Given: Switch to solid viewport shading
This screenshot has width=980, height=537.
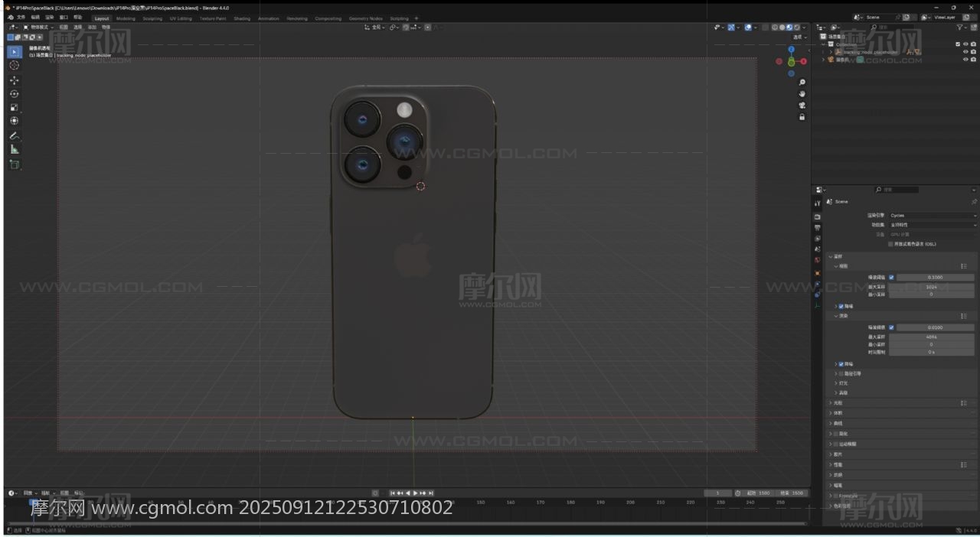Looking at the screenshot, I should [x=782, y=28].
